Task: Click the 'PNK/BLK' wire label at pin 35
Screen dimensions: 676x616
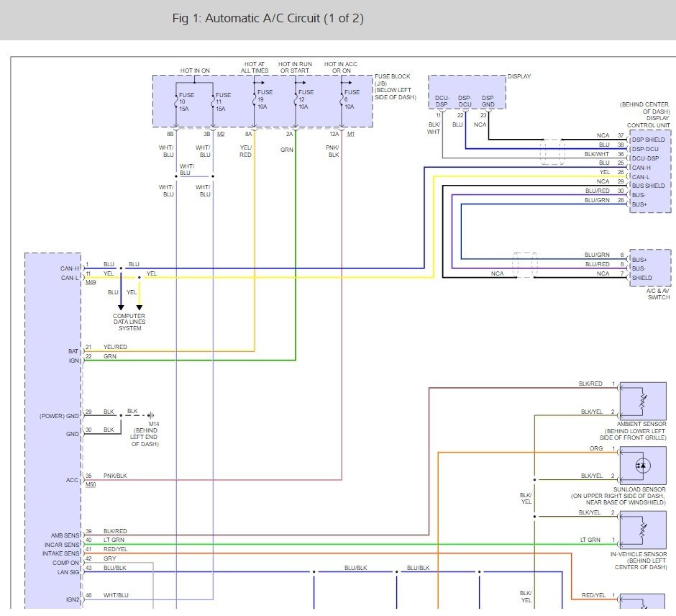Action: coord(115,476)
